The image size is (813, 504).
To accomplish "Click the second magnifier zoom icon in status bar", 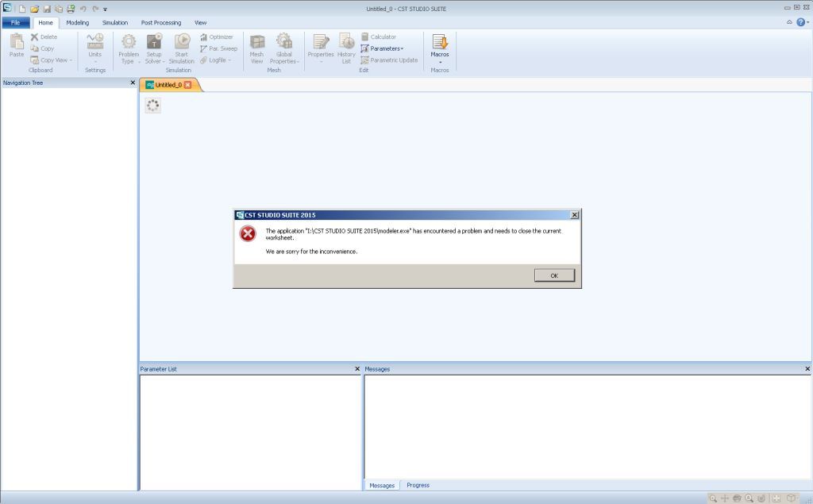I will (x=749, y=498).
